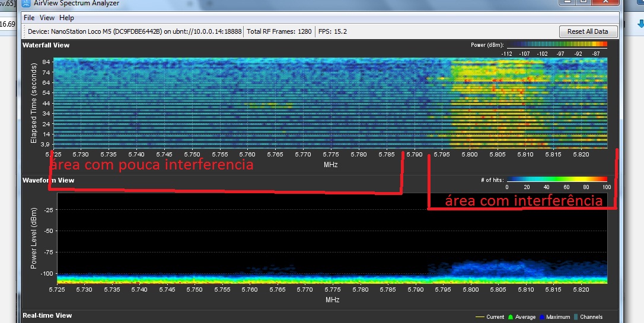Click the green Average legend icon
This screenshot has width=644, height=323.
(x=512, y=317)
